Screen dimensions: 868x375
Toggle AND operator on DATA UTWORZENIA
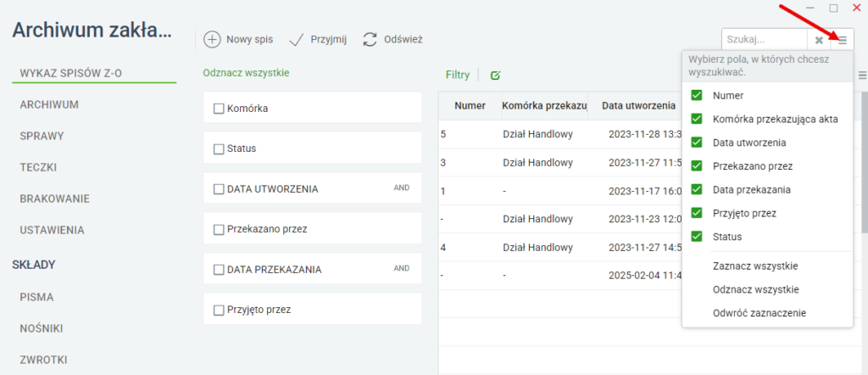[x=402, y=187]
